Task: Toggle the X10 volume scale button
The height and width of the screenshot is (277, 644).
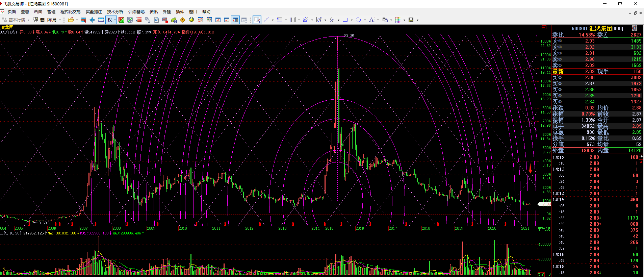Action: click(x=541, y=274)
